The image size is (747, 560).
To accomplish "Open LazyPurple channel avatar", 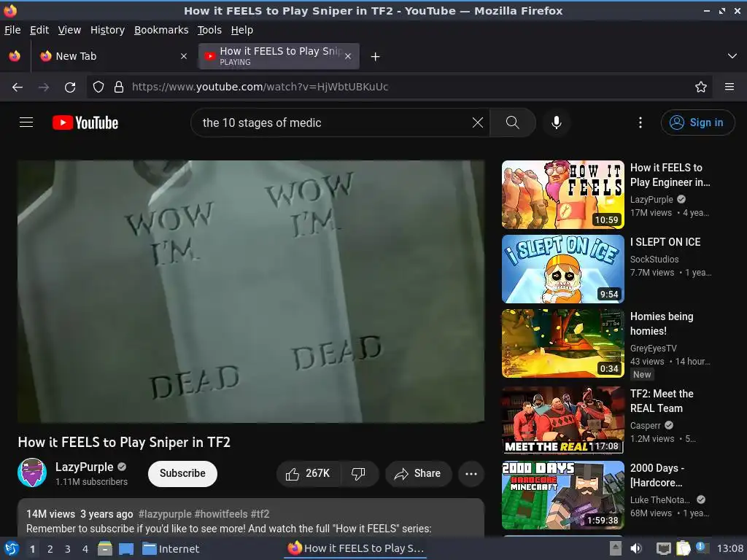I will [32, 472].
